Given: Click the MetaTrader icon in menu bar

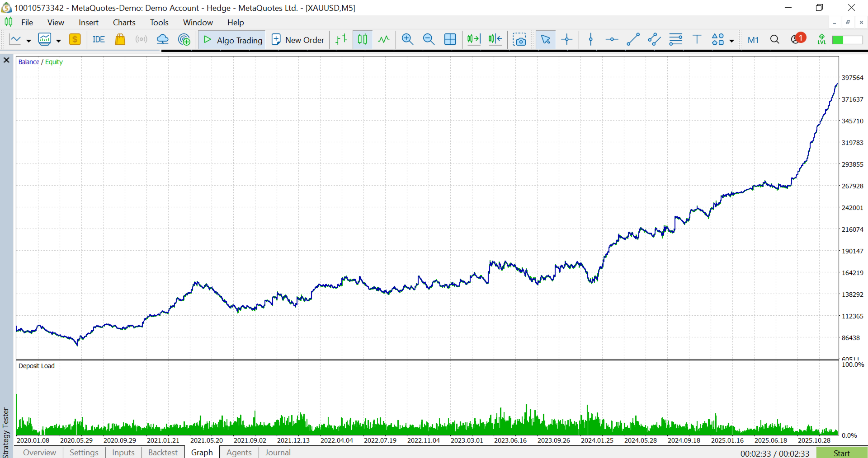Looking at the screenshot, I should (9, 22).
